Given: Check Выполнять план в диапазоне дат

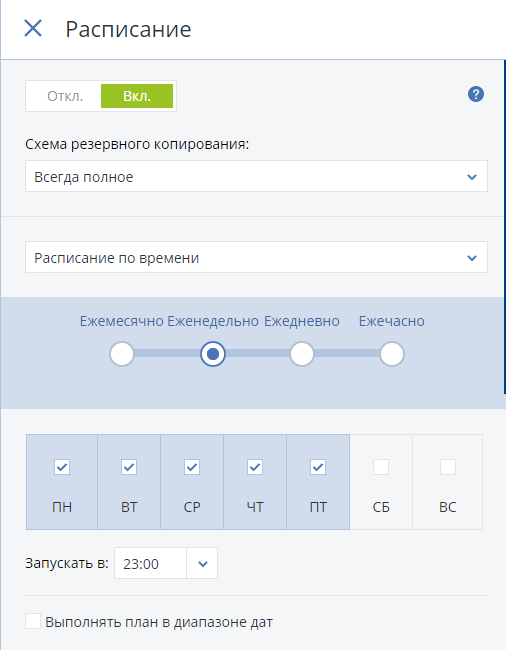Looking at the screenshot, I should coord(33,622).
